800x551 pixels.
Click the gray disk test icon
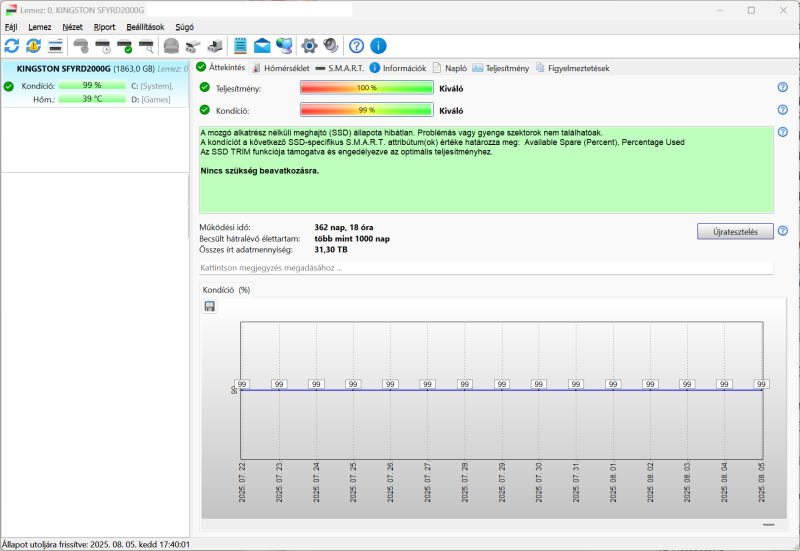click(81, 46)
